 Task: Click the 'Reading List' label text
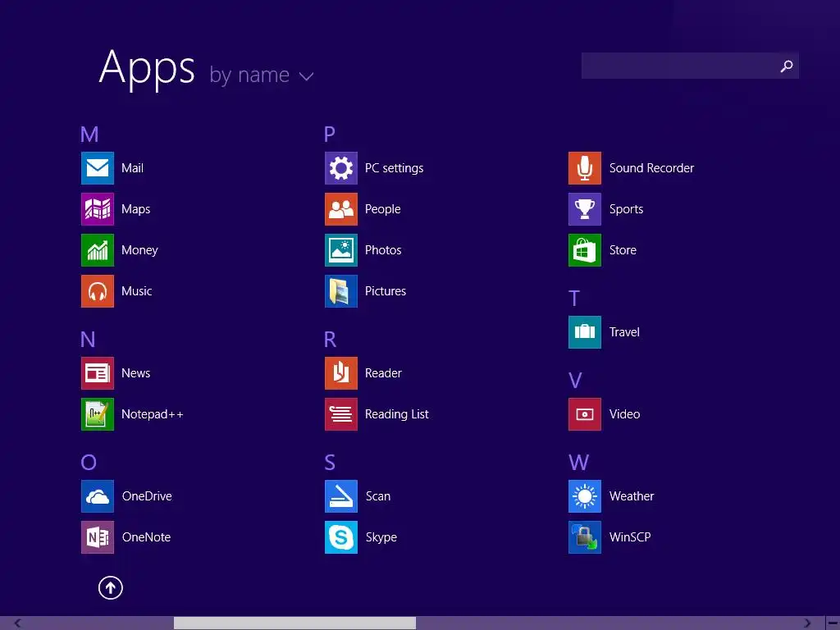pyautogui.click(x=396, y=414)
